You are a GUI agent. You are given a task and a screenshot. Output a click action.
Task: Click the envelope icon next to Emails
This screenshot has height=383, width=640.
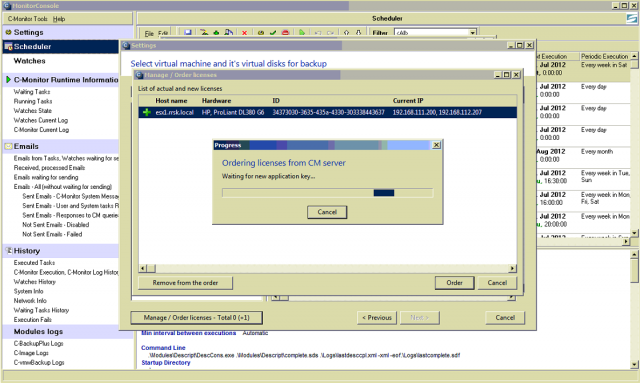[8, 146]
